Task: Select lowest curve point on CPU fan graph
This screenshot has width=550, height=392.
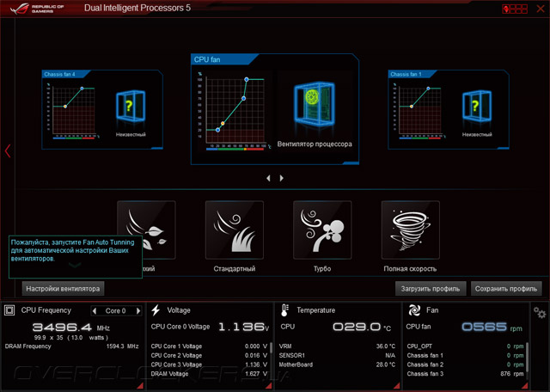Action: [217, 130]
